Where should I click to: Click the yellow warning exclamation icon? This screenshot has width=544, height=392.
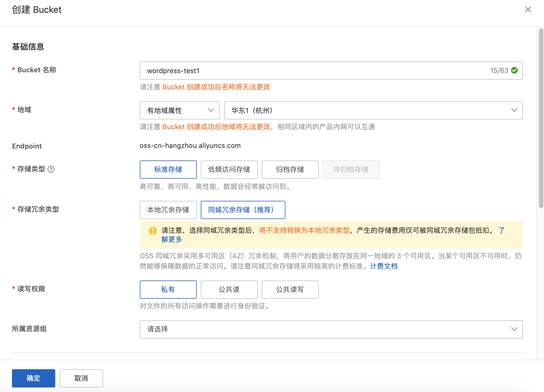click(x=153, y=231)
